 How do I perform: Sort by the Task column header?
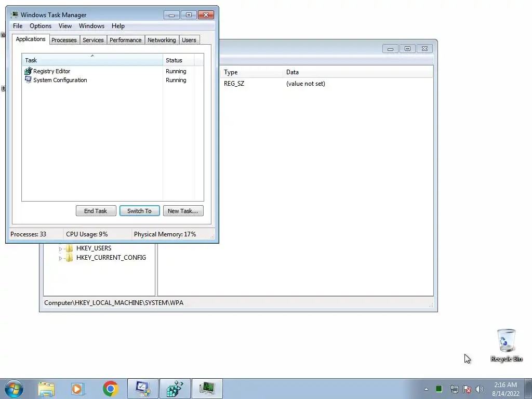click(x=92, y=60)
